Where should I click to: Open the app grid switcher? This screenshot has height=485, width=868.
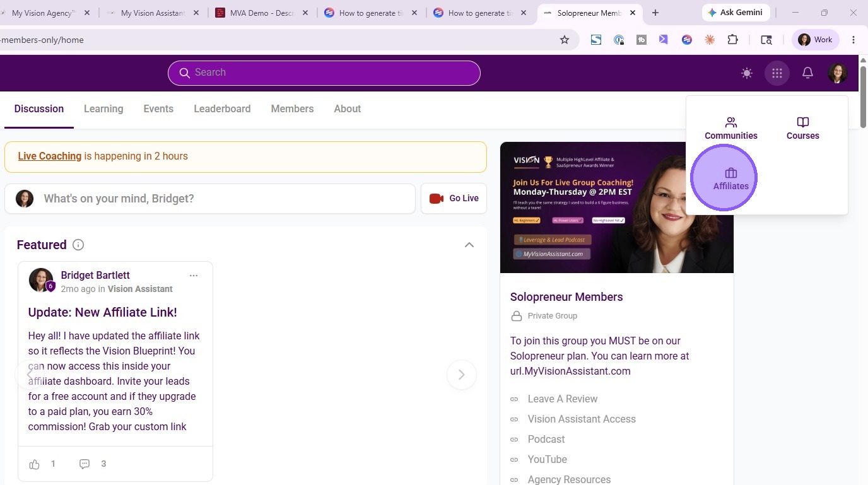[x=777, y=73]
